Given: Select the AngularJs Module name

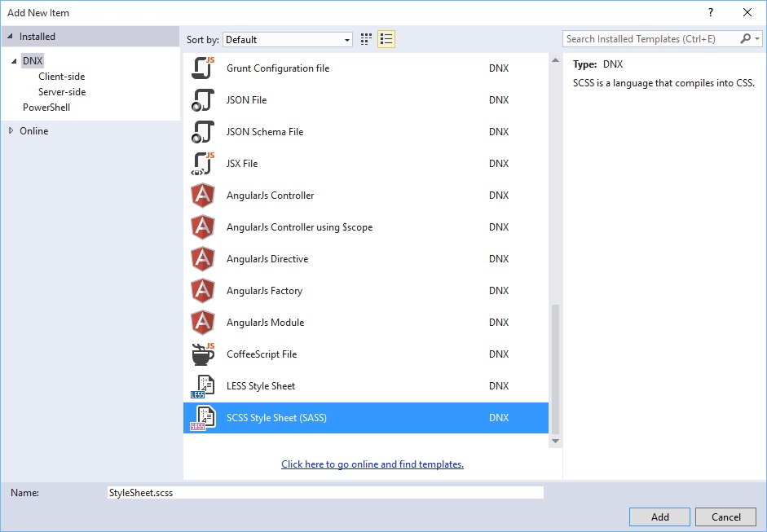Looking at the screenshot, I should 265,323.
